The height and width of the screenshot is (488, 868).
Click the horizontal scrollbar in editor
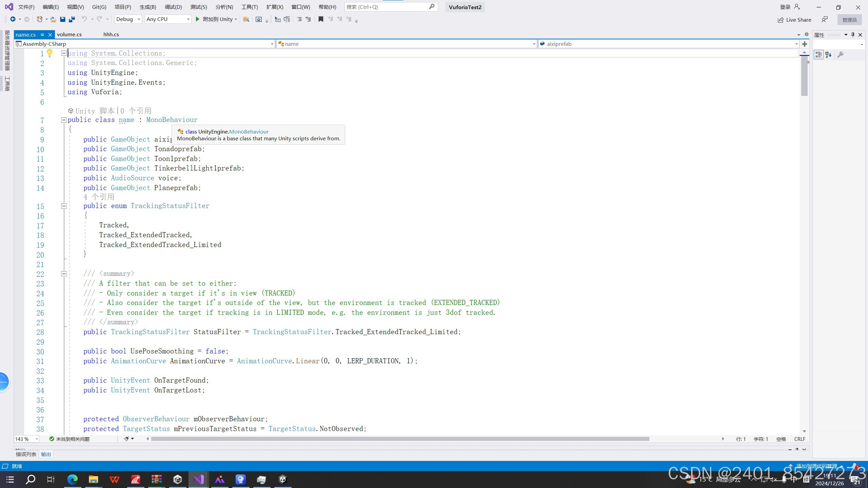click(x=400, y=439)
